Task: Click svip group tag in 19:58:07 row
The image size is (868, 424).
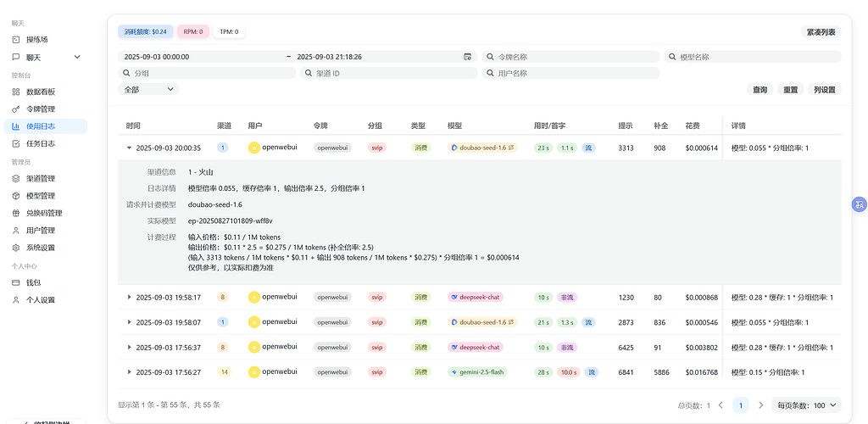Action: pos(377,322)
